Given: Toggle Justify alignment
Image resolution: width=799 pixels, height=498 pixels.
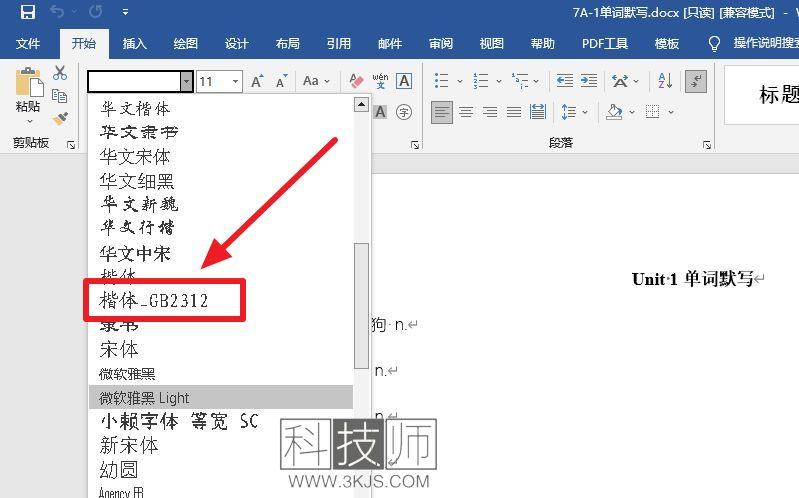Looking at the screenshot, I should 514,112.
